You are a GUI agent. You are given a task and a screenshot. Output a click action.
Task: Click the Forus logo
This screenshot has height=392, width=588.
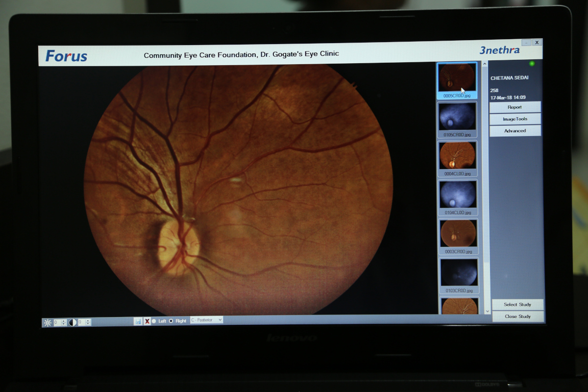point(66,56)
